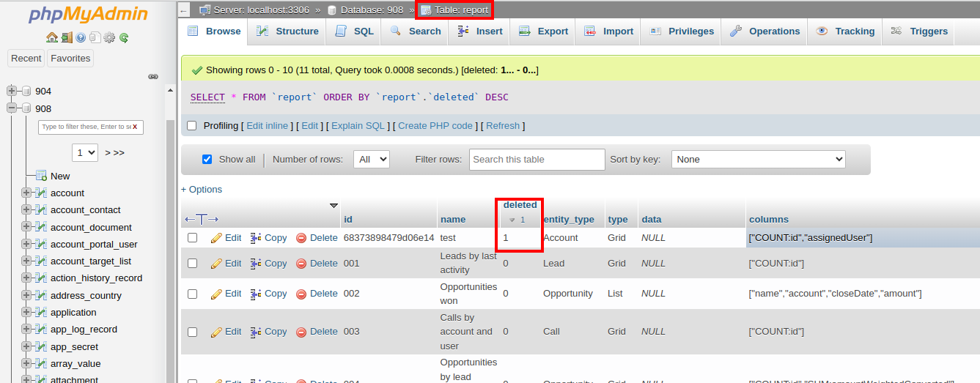Click the Home icon in sidebar

click(x=51, y=37)
